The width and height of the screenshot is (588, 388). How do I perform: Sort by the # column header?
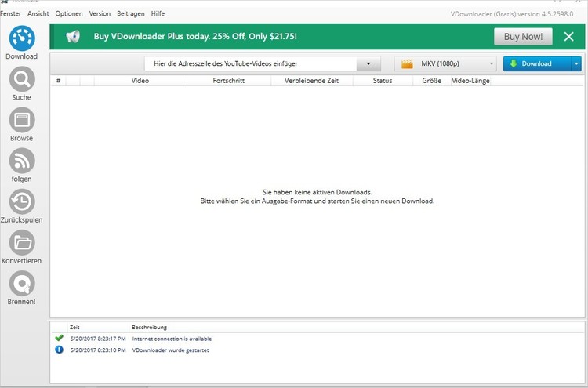pos(58,81)
